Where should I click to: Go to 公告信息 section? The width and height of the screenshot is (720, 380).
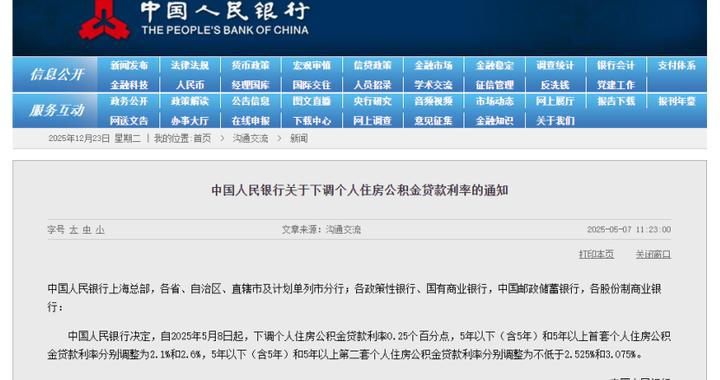tap(251, 101)
